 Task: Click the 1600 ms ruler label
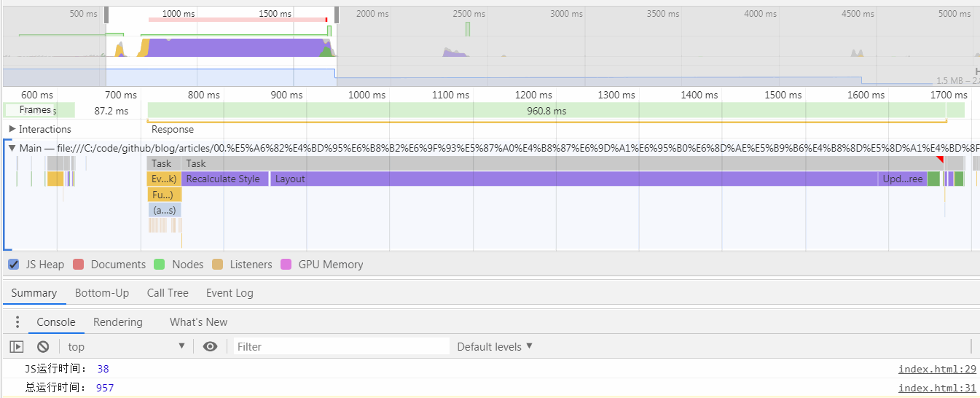[x=866, y=95]
